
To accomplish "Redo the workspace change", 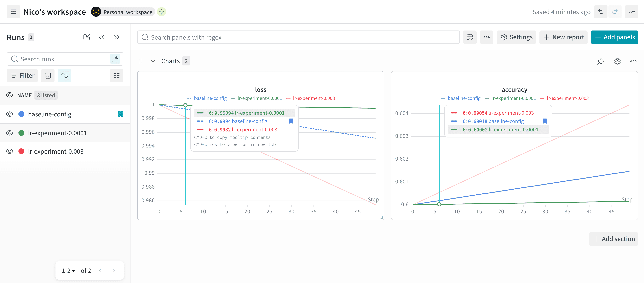I will click(x=615, y=12).
